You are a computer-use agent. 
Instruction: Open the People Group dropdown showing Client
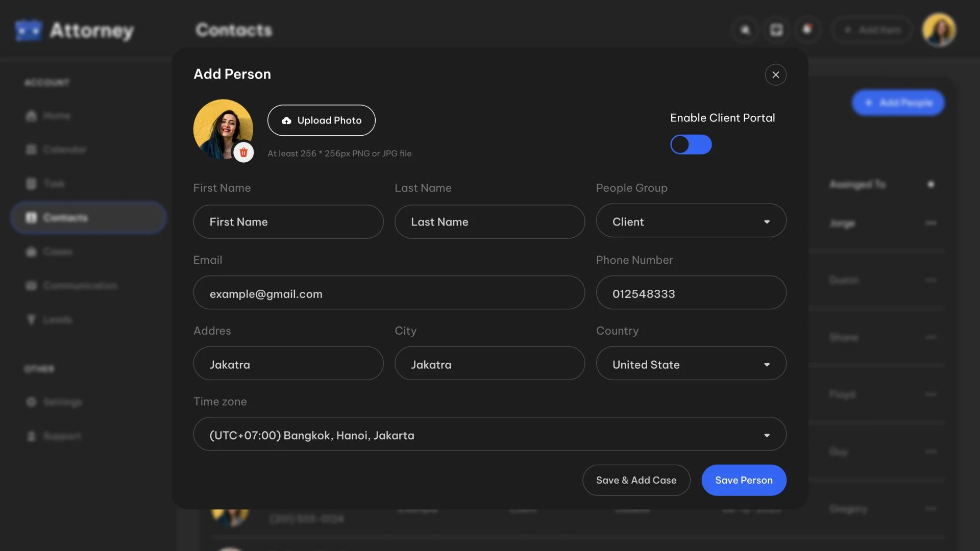coord(691,221)
